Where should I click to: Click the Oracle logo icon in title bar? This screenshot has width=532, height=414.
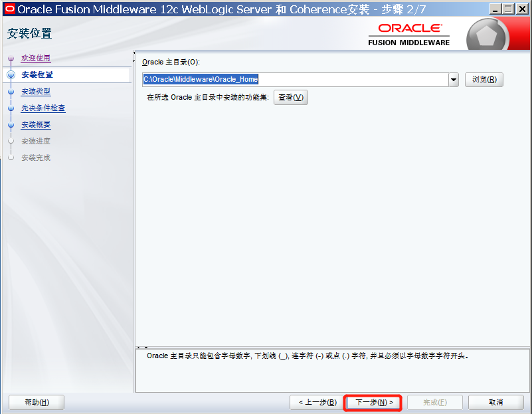click(x=9, y=9)
